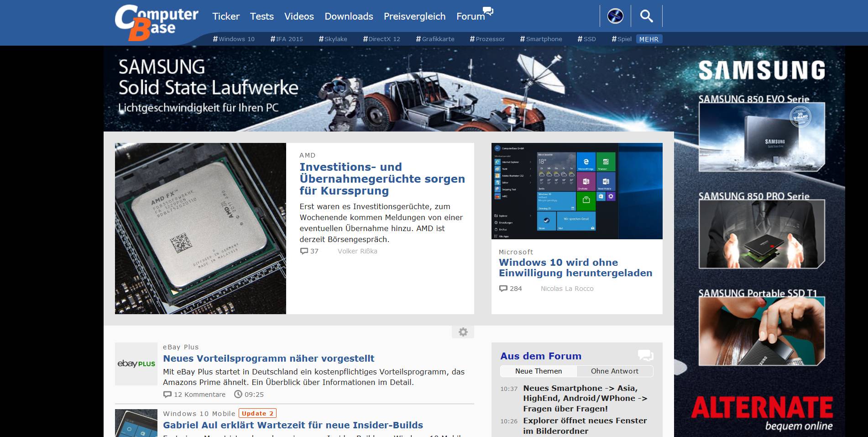Select the #SSD tag
The image size is (868, 437).
point(586,39)
